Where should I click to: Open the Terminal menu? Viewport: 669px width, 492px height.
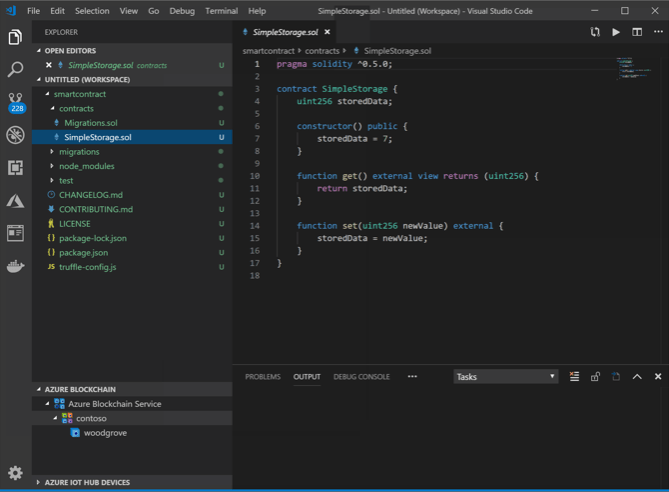pos(221,11)
